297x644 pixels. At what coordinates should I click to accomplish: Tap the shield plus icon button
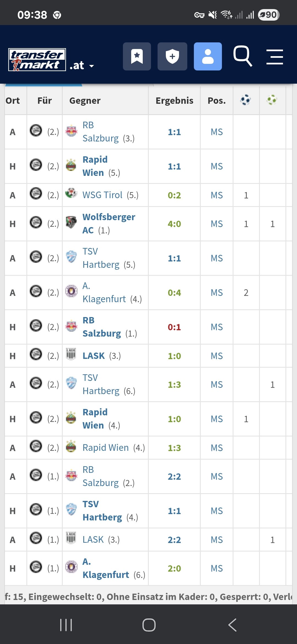pyautogui.click(x=172, y=56)
